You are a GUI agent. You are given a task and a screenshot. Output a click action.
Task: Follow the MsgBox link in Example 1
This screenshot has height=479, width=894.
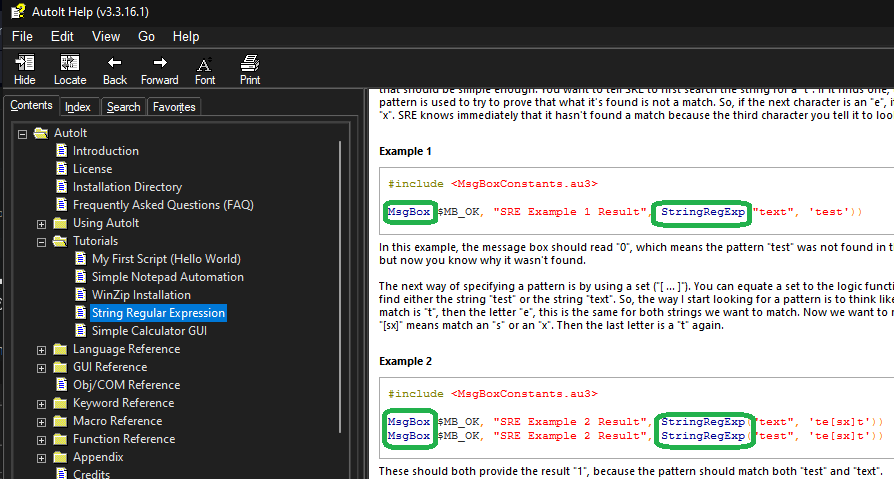[x=409, y=212]
